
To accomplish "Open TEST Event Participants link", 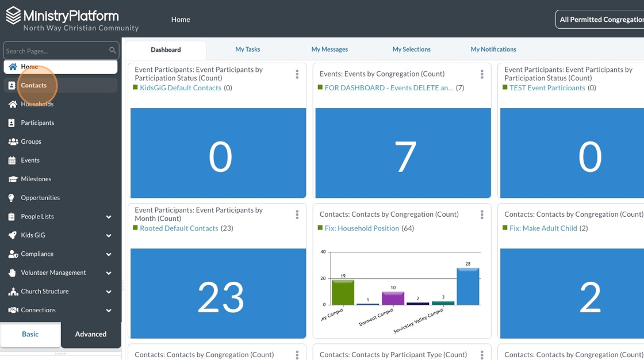I will tap(547, 87).
